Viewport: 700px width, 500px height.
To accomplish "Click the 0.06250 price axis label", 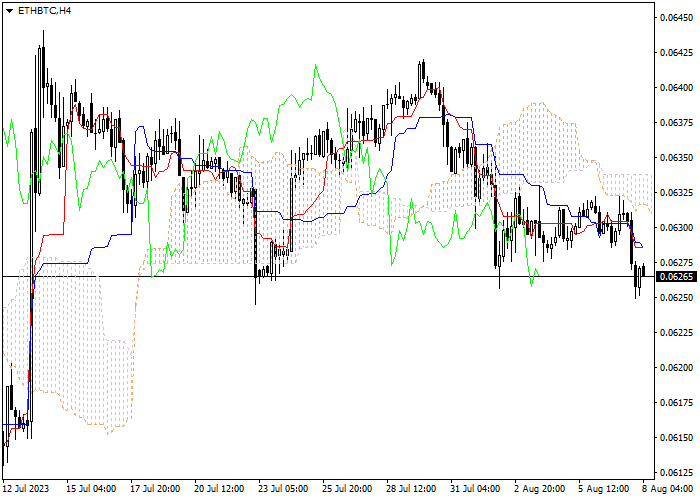I will click(x=676, y=297).
